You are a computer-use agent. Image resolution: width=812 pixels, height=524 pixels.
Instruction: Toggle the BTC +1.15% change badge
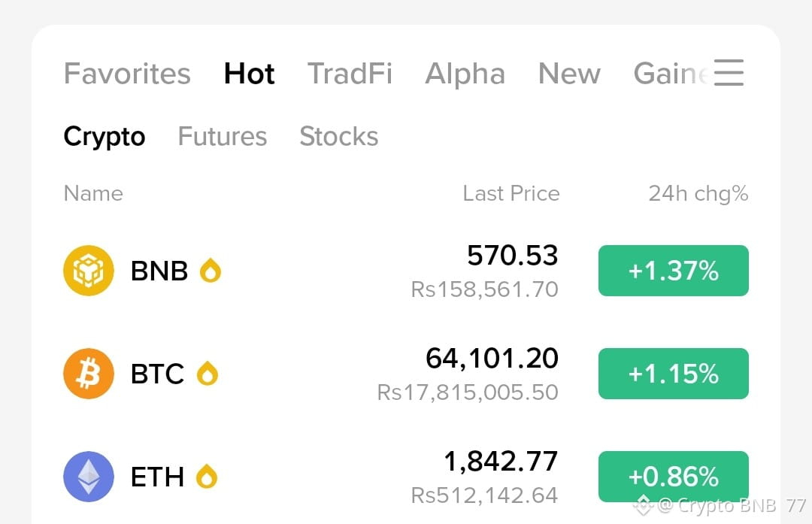[x=673, y=374]
